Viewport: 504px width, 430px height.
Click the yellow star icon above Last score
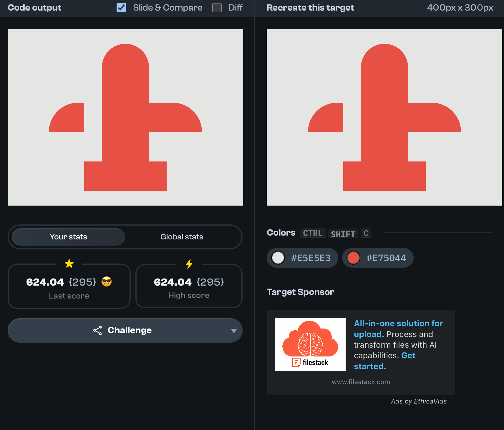point(69,264)
